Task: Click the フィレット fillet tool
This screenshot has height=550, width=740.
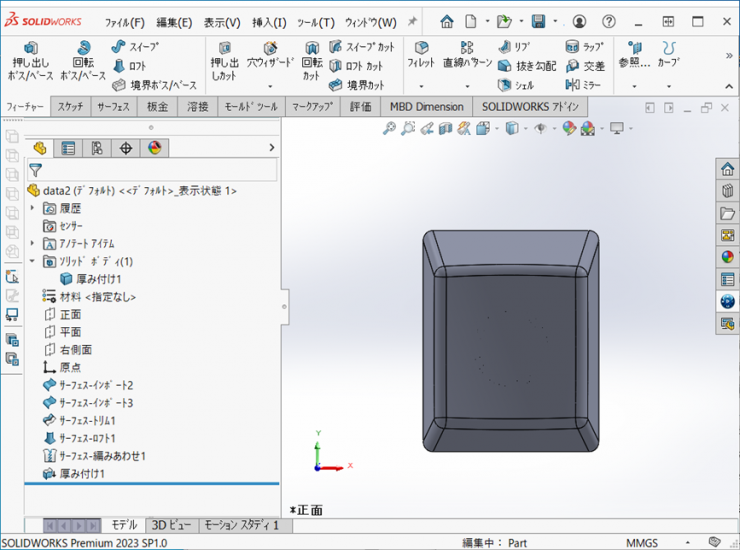Action: coord(421,56)
